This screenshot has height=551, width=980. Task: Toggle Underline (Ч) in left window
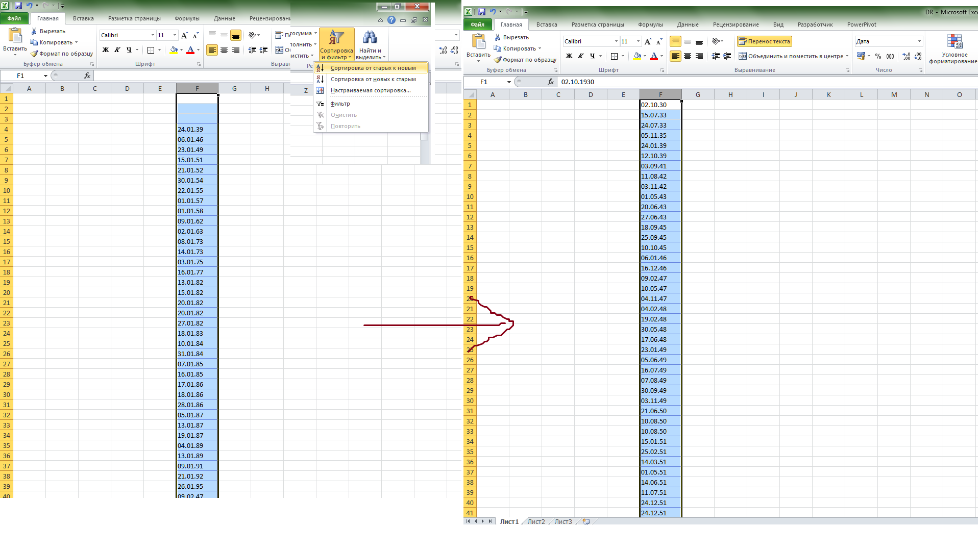point(129,50)
